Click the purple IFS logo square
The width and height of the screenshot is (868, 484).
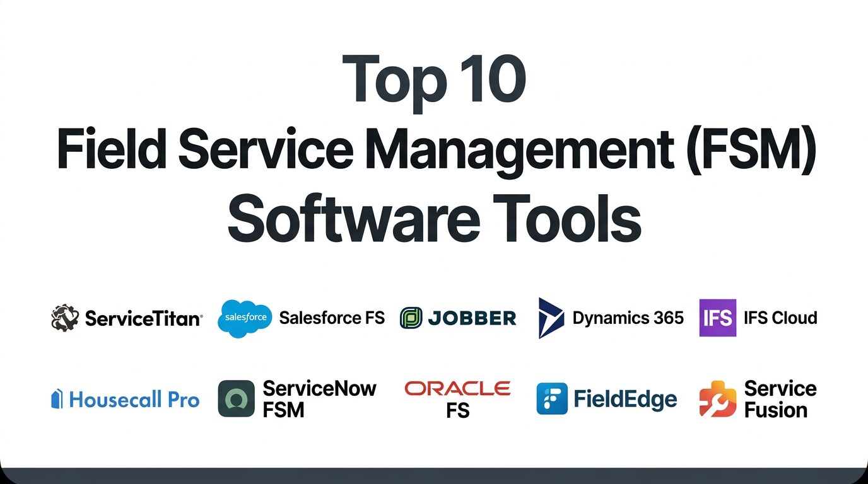718,318
